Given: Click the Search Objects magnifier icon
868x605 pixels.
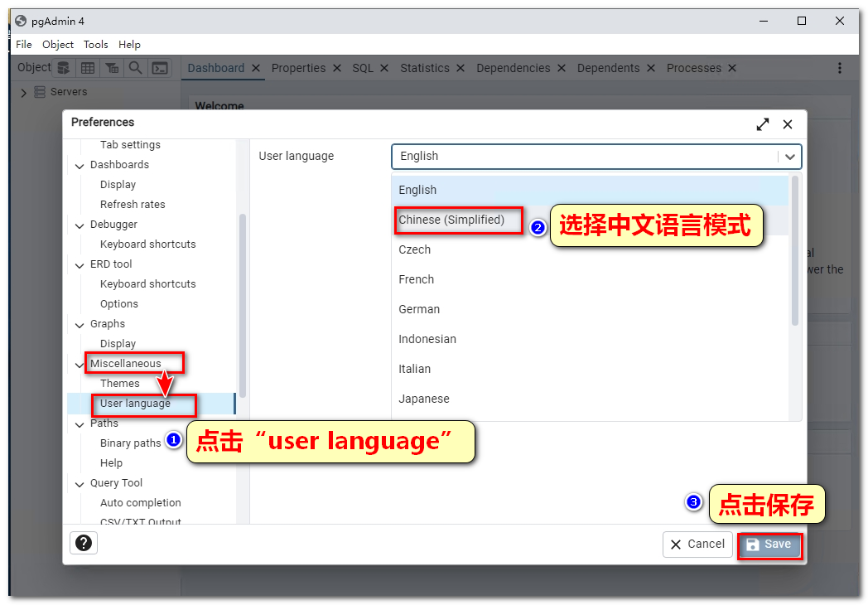Looking at the screenshot, I should tap(135, 68).
